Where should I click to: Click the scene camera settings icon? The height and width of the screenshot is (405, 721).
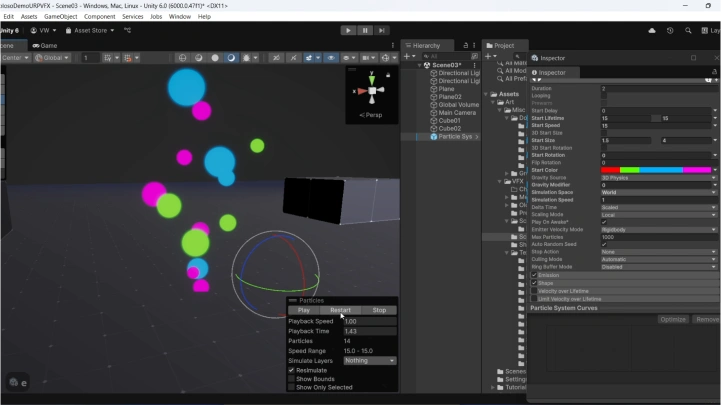pos(366,57)
